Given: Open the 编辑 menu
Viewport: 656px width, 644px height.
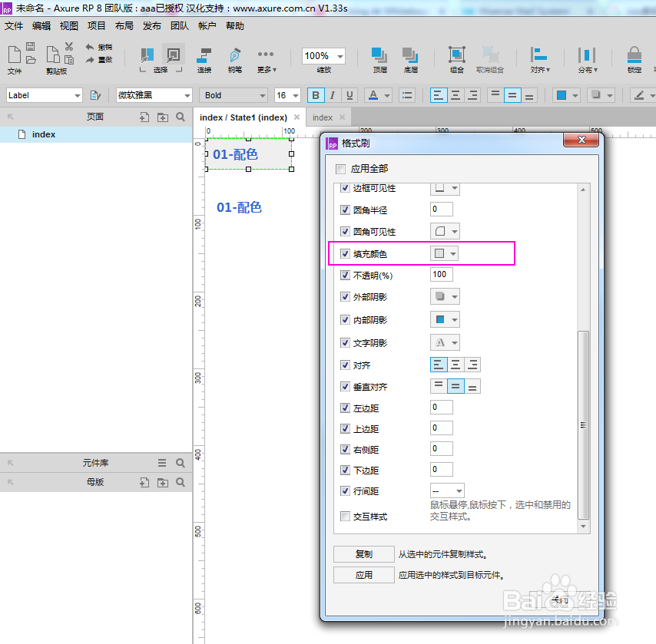Looking at the screenshot, I should [x=41, y=26].
